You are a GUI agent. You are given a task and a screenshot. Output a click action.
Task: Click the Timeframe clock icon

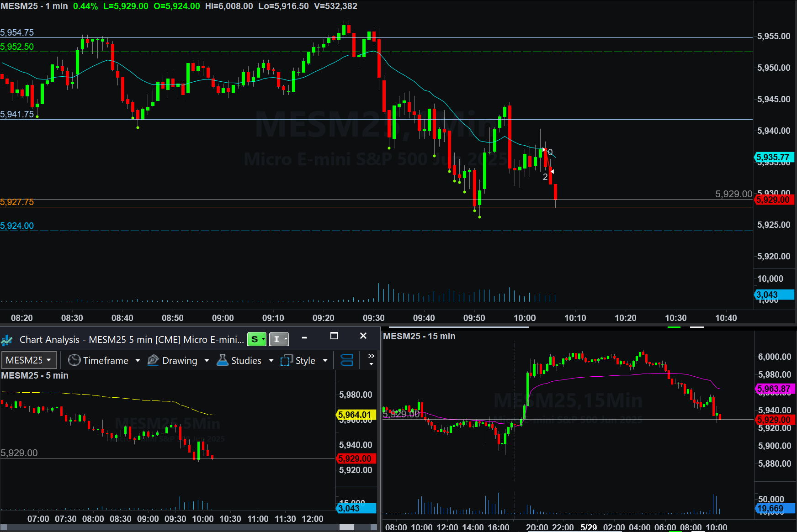coord(74,360)
